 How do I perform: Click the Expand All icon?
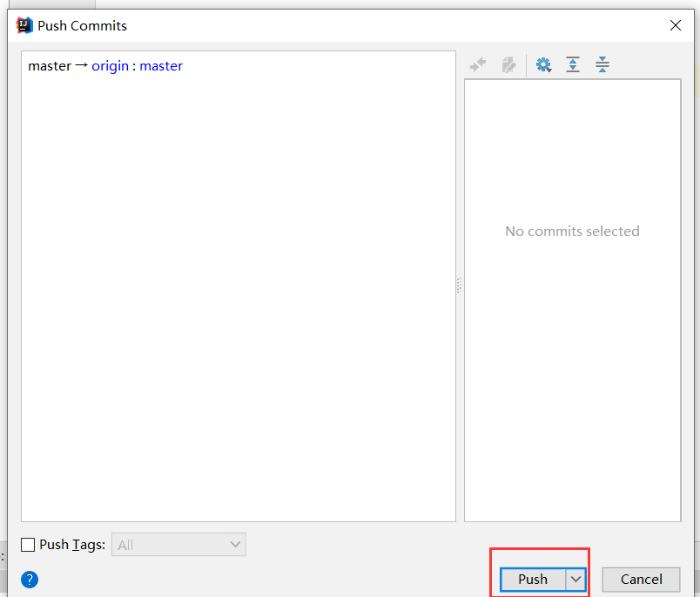click(573, 64)
